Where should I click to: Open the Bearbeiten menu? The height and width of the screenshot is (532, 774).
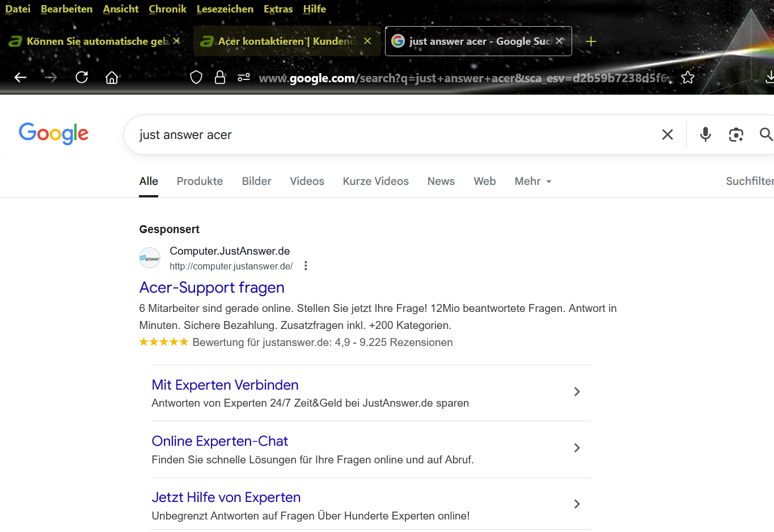tap(66, 9)
